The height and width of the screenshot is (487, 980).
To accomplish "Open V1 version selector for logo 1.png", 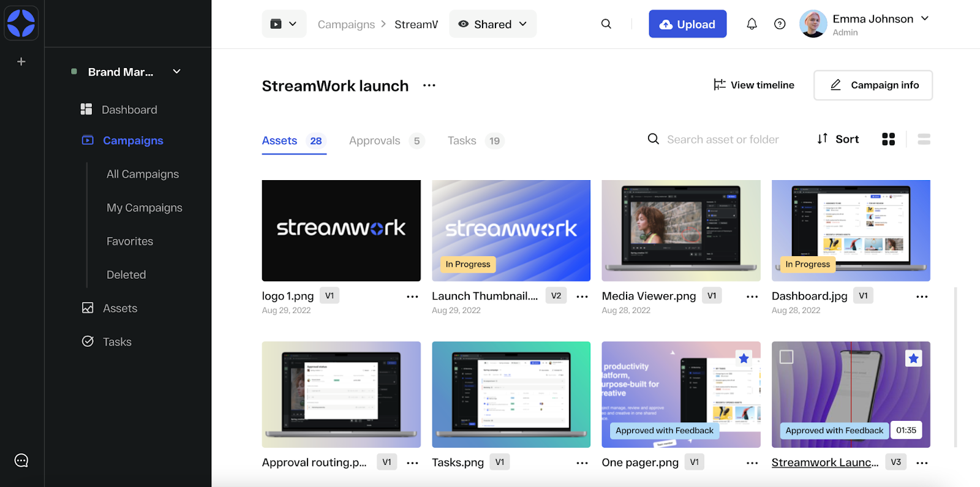I will [x=330, y=296].
